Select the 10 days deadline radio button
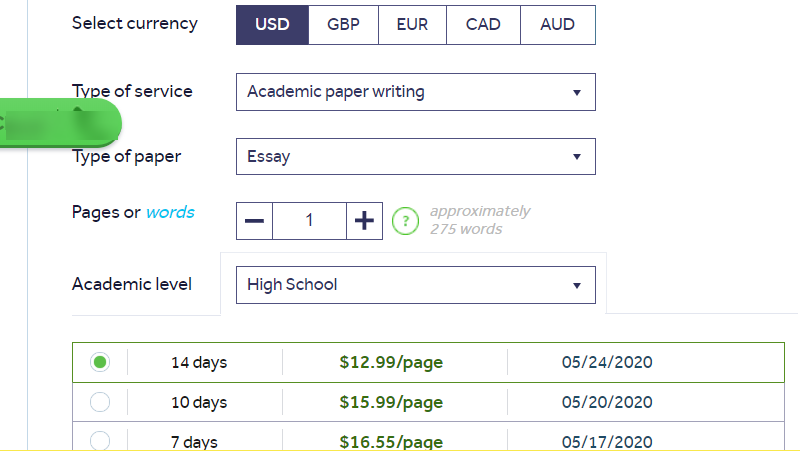This screenshot has width=800, height=451. click(x=100, y=402)
